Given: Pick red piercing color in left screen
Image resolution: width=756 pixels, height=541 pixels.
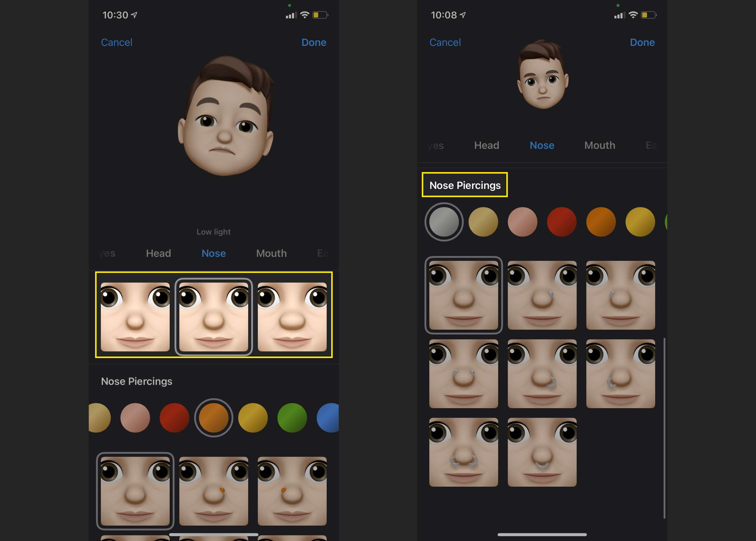Looking at the screenshot, I should (174, 418).
